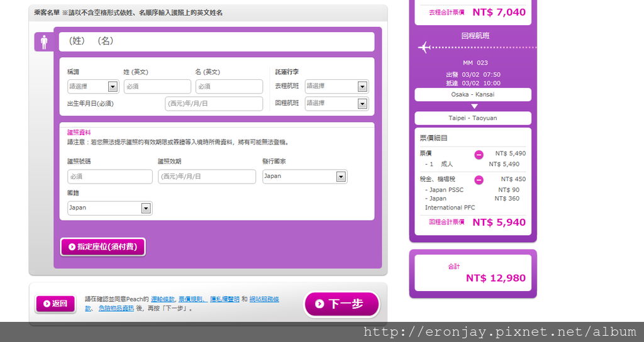Open the 去程航班 baggage dropdown

click(337, 87)
